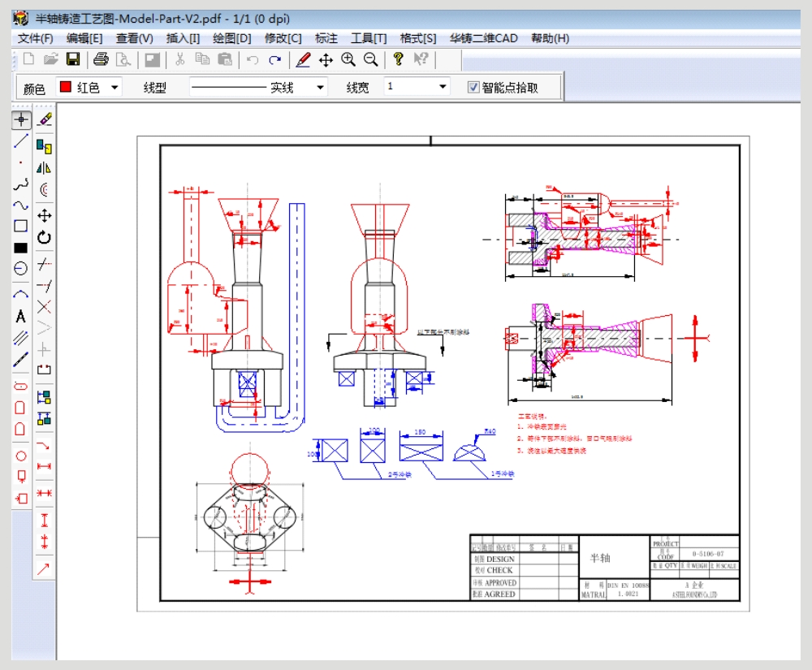
Task: Select the three-point arc tool
Action: point(21,293)
